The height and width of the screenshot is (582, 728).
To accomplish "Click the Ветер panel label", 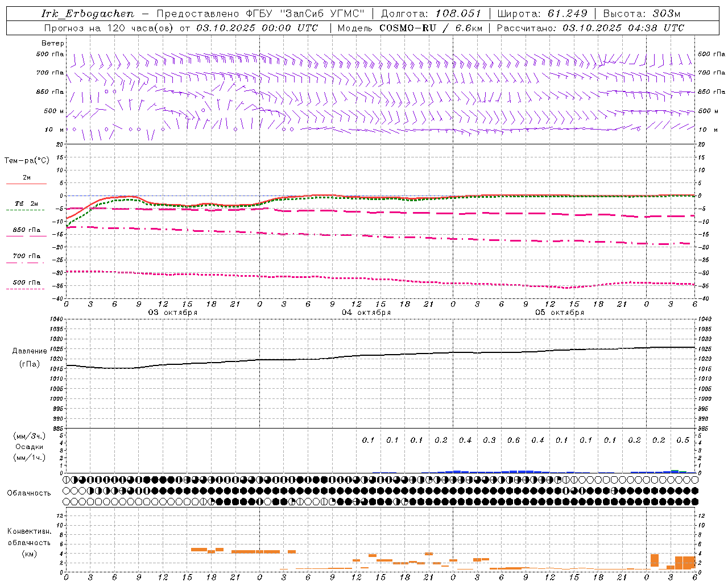I will tap(53, 43).
